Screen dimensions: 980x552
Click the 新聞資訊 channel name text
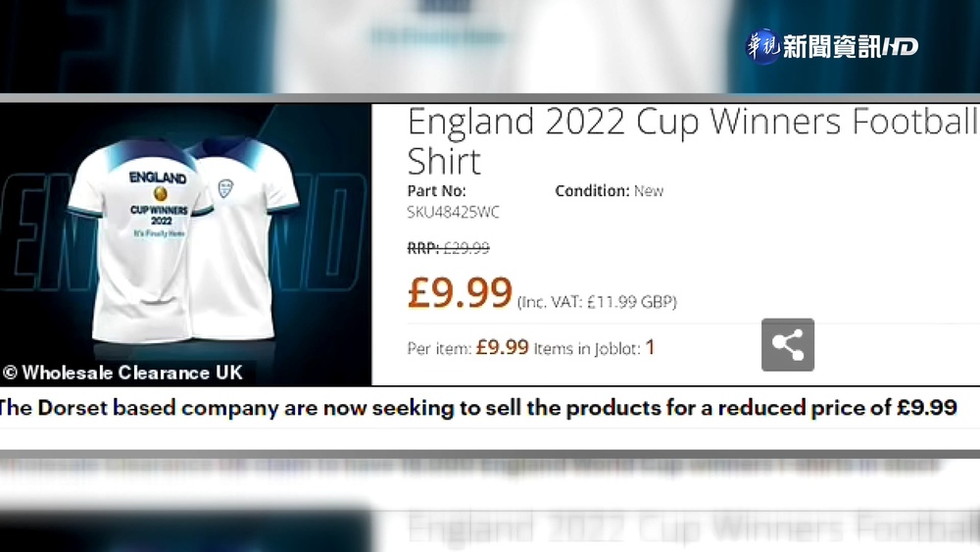[831, 47]
